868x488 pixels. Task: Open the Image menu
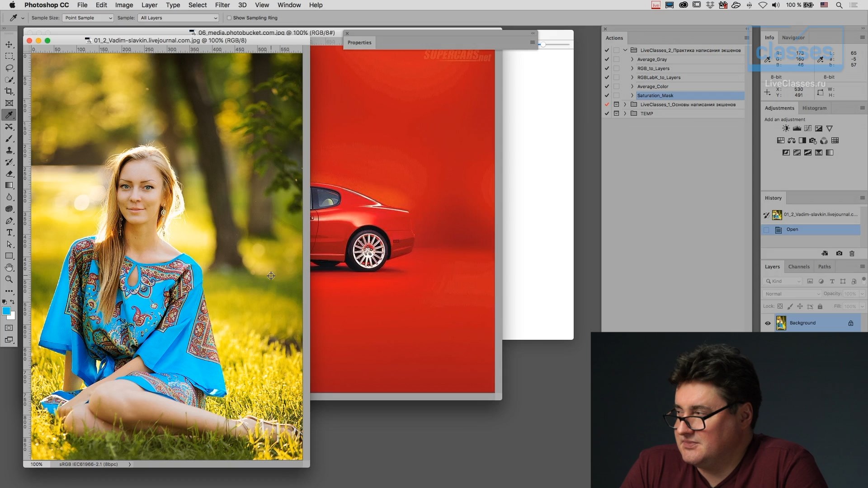(x=124, y=5)
